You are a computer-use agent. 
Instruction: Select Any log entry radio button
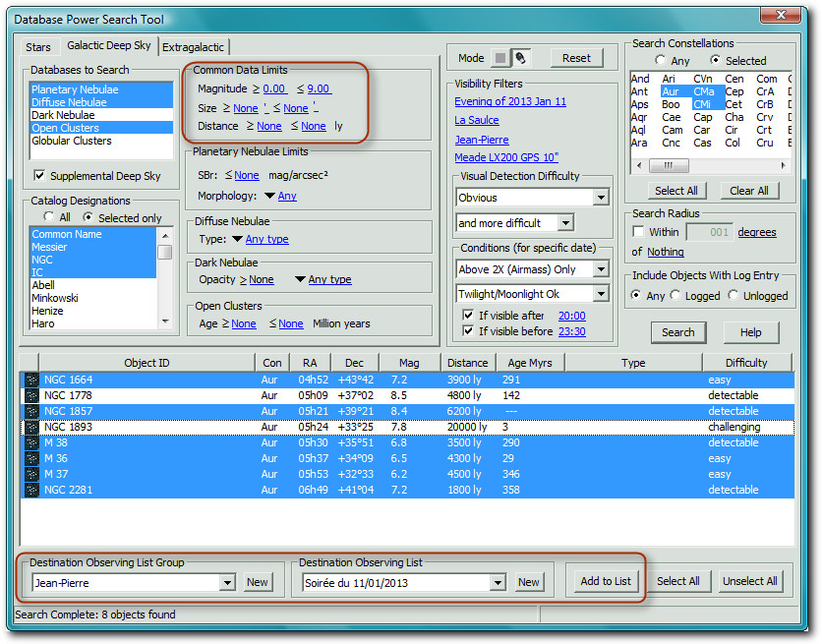pyautogui.click(x=636, y=295)
